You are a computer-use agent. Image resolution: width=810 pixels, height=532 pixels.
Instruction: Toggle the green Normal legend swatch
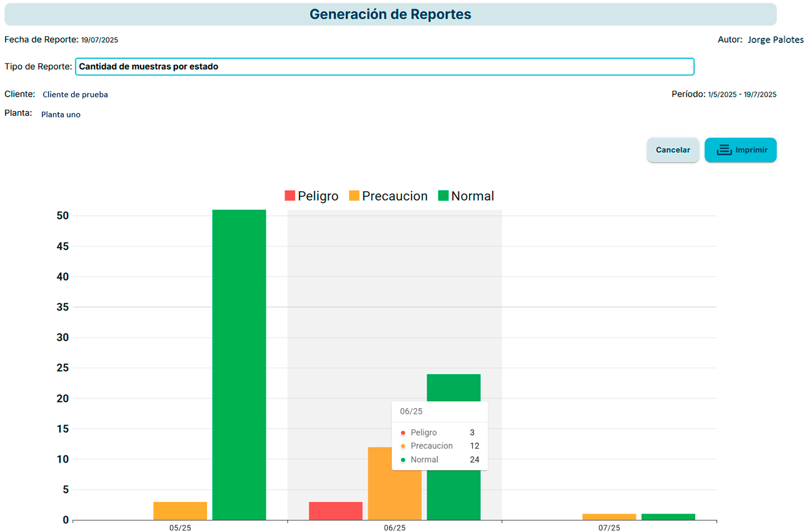(443, 196)
